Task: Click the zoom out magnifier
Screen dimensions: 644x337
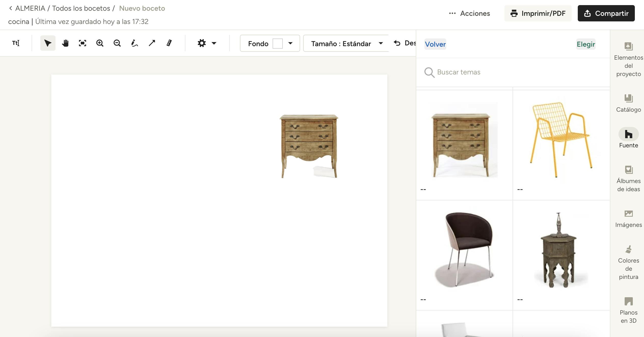Action: [x=117, y=43]
